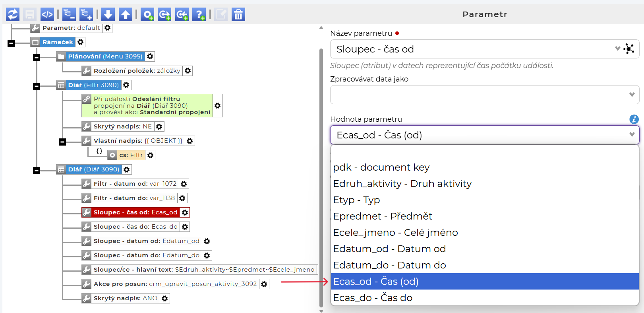Image resolution: width=644 pixels, height=313 pixels.
Task: Open the info icon beside Hodnota parametru
Action: [x=634, y=119]
